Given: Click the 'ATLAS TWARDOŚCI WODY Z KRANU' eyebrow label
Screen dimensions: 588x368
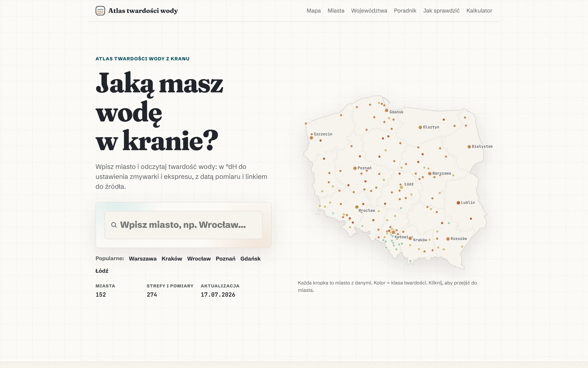Looking at the screenshot, I should click(x=142, y=59).
